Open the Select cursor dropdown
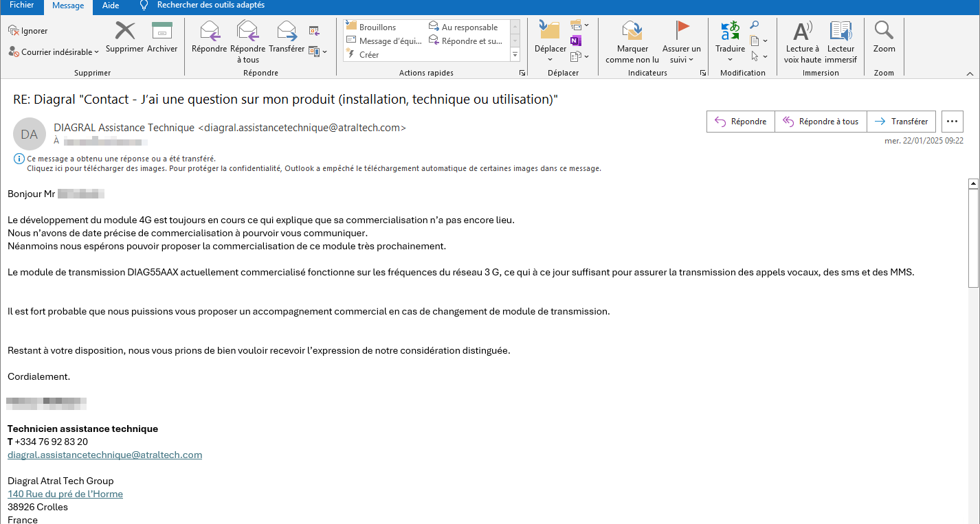 (759, 56)
